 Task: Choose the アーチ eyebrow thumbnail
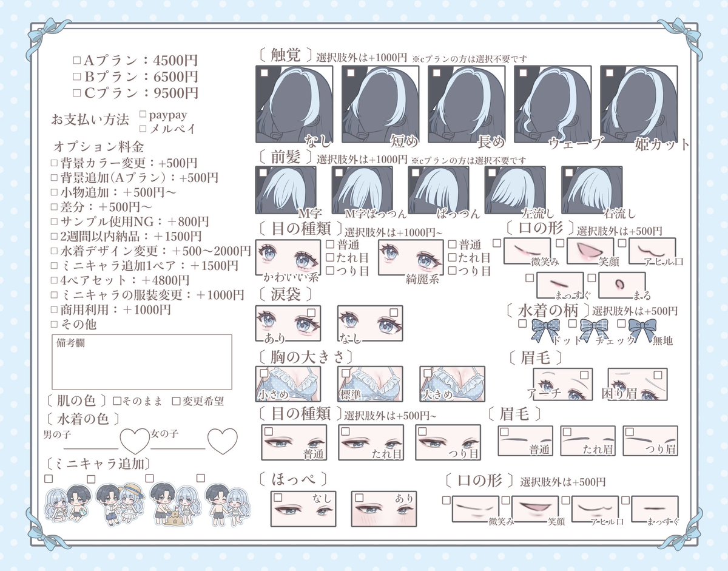(x=562, y=383)
